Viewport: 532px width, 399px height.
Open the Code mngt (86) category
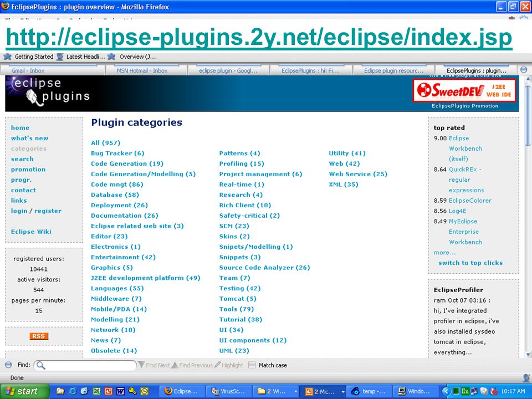[117, 184]
